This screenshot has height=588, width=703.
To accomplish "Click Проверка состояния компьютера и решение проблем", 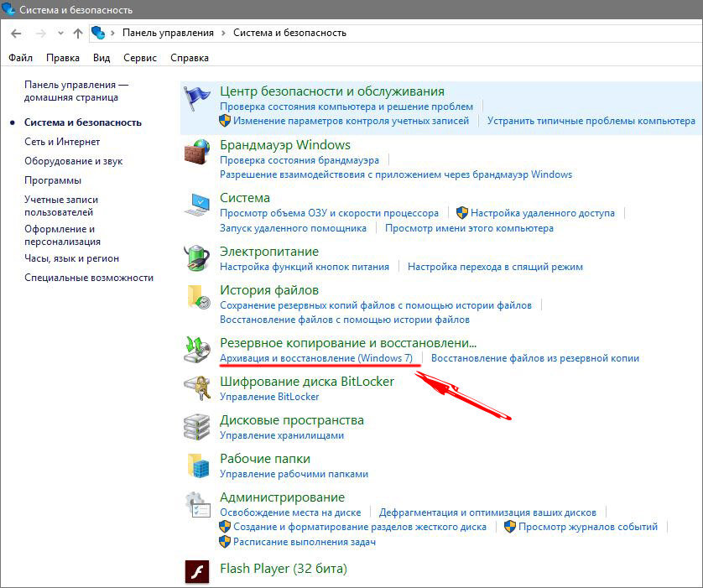I will [x=346, y=107].
